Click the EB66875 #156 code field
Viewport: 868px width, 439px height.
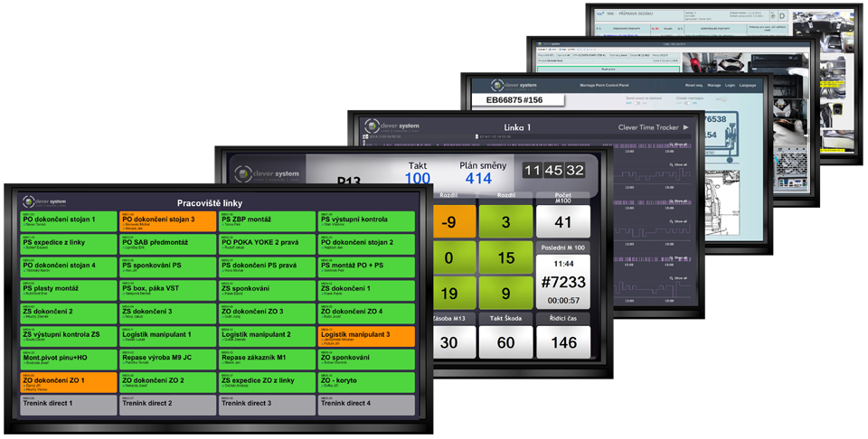[517, 100]
